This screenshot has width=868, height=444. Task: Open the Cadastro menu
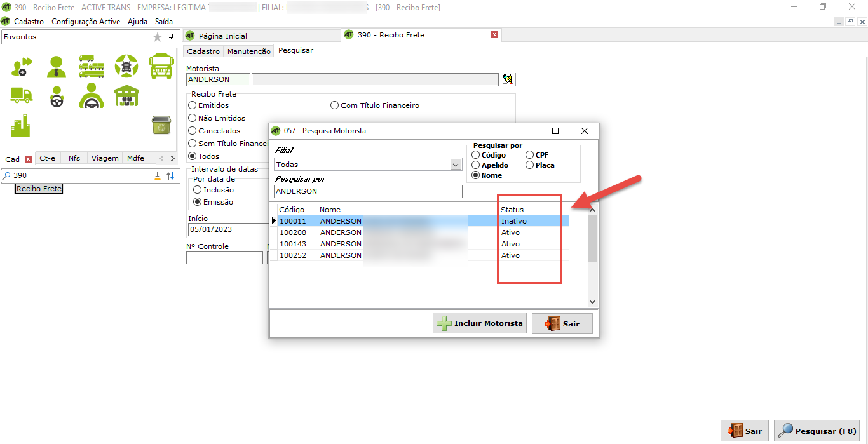pos(29,22)
